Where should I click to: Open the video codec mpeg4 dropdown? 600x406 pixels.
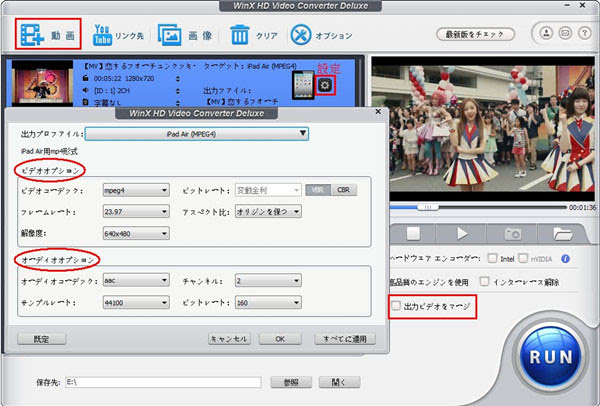coord(136,190)
